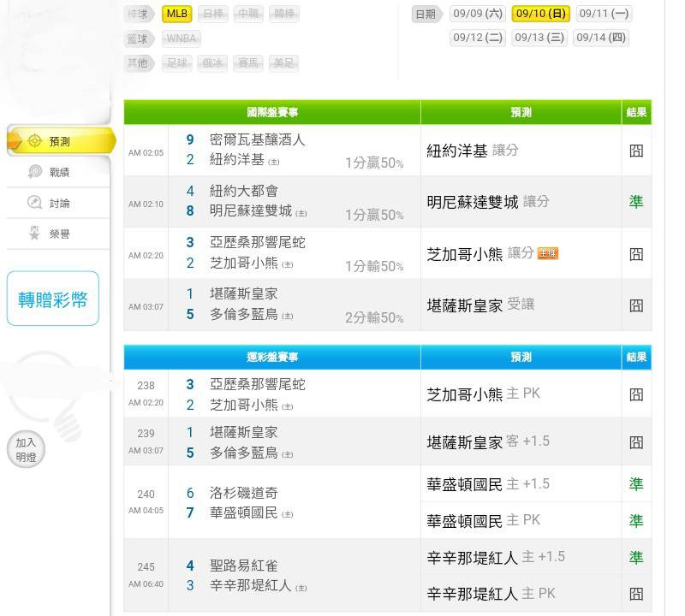Click 多倫多藍鳥 in the 國際盤 table
Image resolution: width=685 pixels, height=616 pixels.
click(x=243, y=314)
